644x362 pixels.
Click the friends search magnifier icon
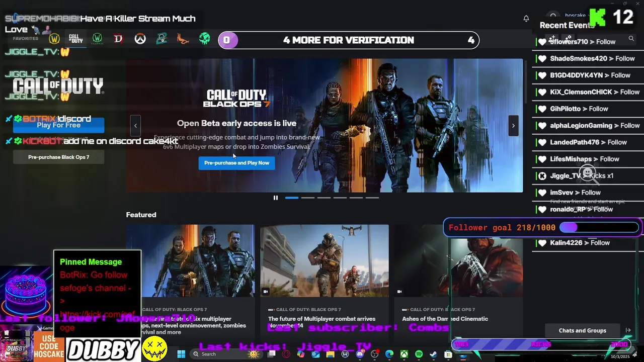(x=631, y=38)
